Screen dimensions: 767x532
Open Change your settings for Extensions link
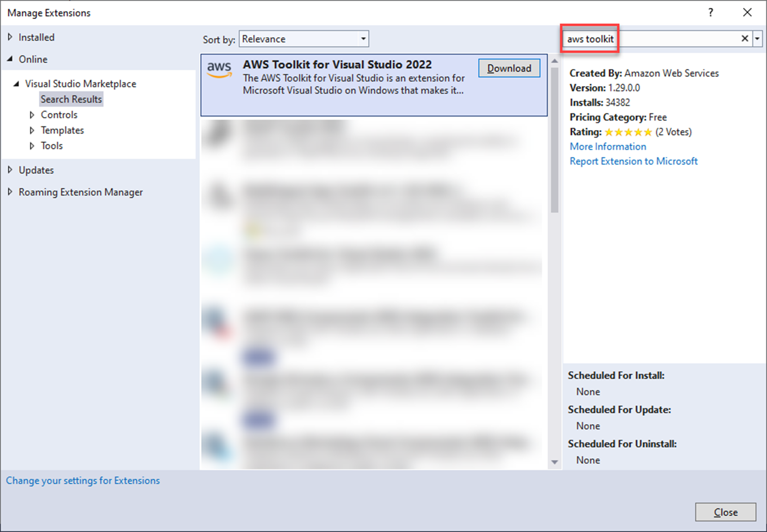coord(83,481)
